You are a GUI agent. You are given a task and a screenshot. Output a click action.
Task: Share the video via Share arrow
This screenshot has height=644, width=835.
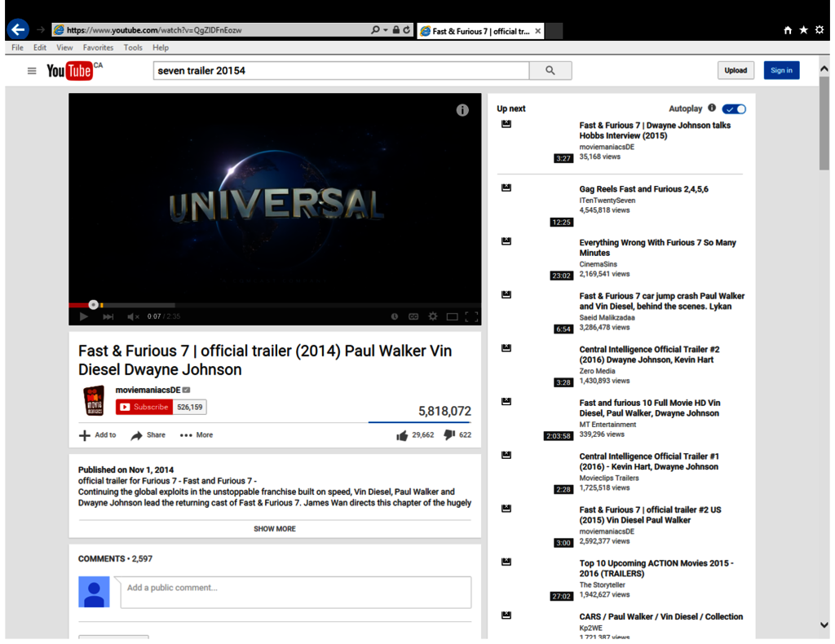click(137, 435)
